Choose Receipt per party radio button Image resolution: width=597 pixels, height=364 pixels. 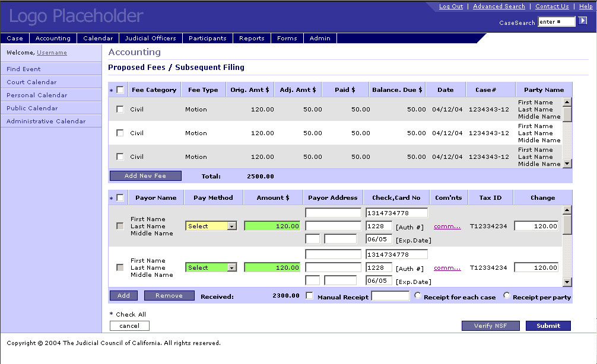click(507, 295)
